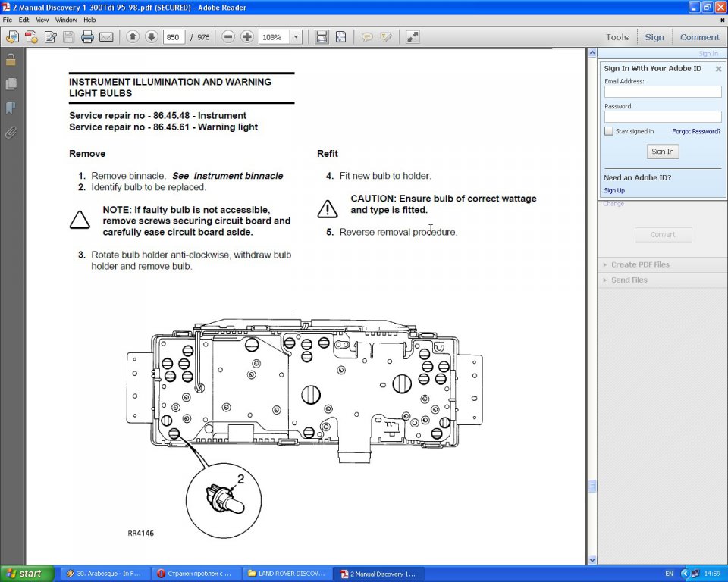Click the highlight text tool icon

pos(386,36)
